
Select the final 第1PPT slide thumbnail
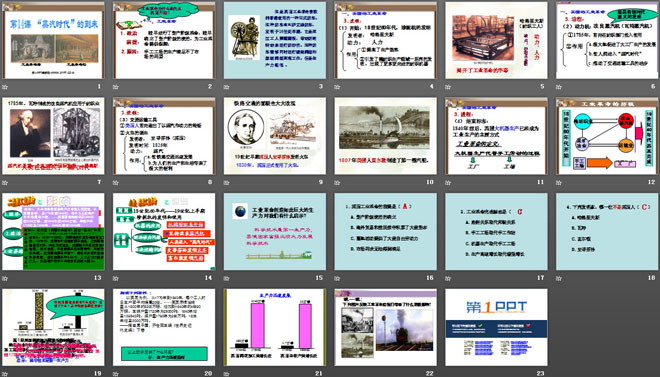496,327
